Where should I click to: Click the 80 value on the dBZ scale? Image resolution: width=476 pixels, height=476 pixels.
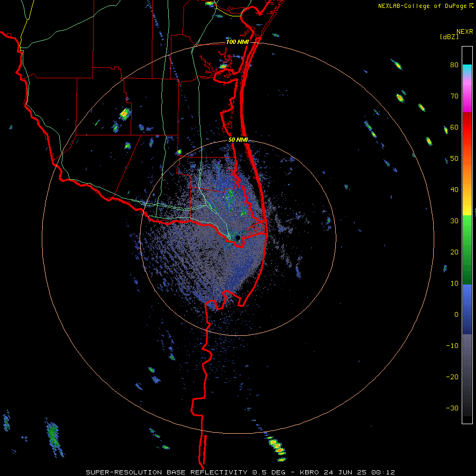coord(454,65)
